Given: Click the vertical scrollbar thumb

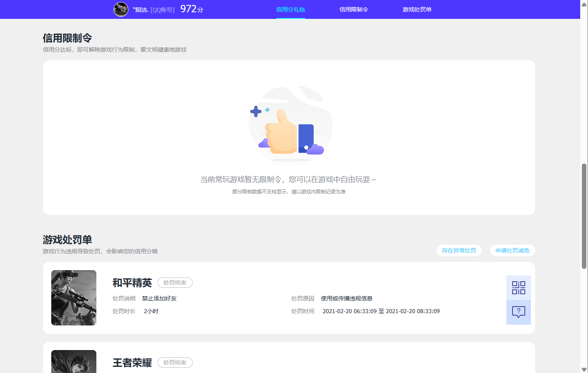Looking at the screenshot, I should (x=584, y=216).
